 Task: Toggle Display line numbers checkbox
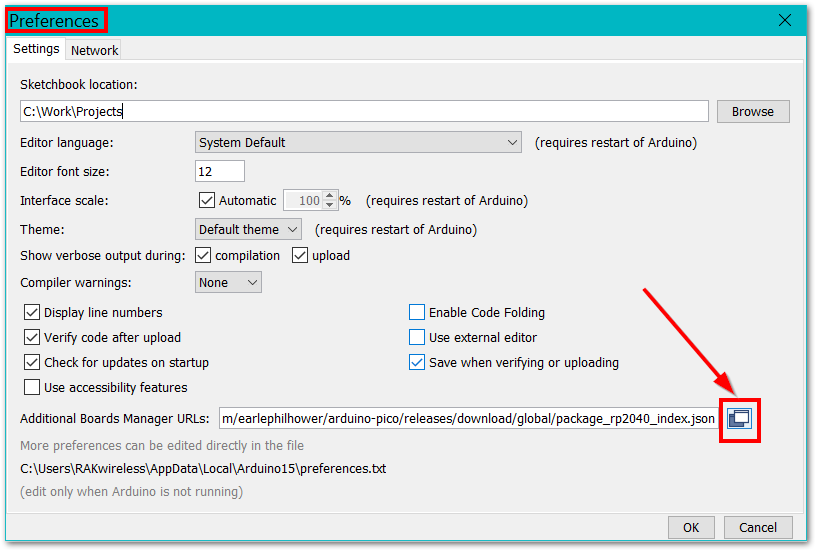coord(32,312)
